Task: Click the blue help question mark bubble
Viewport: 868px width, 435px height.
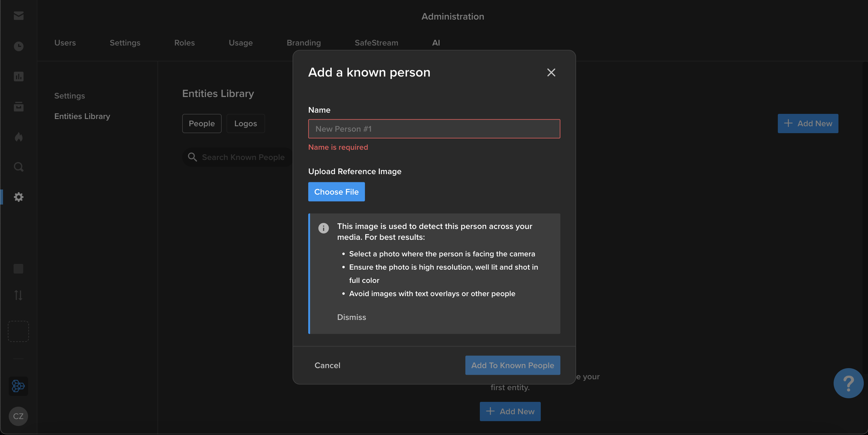Action: pyautogui.click(x=848, y=383)
